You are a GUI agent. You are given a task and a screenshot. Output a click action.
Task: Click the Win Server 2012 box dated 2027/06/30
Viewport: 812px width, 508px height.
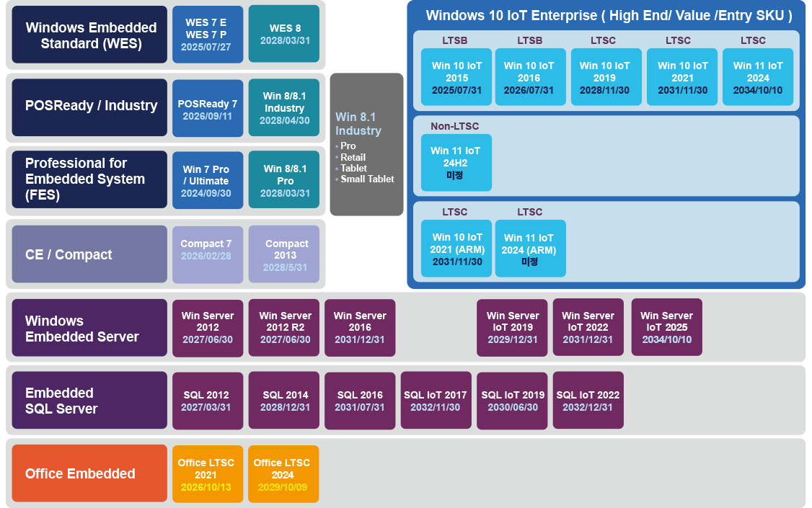(x=208, y=329)
